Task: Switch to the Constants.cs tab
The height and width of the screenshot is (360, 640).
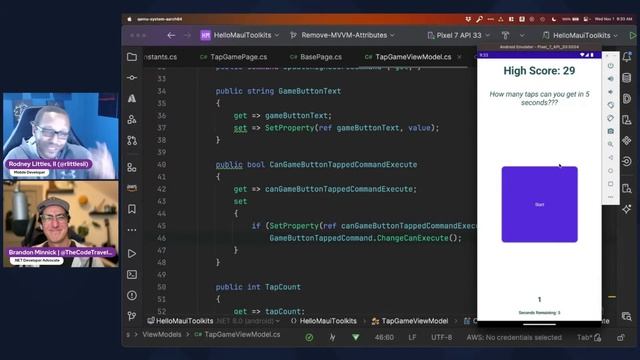Action: pos(160,57)
